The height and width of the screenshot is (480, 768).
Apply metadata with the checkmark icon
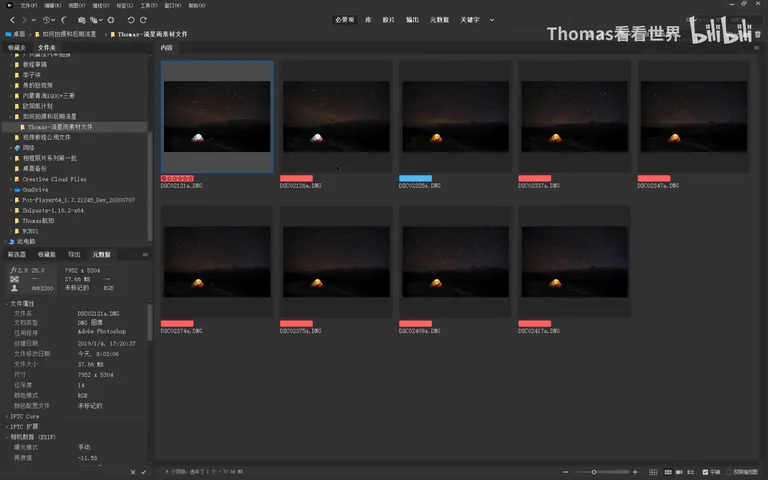pyautogui.click(x=144, y=472)
